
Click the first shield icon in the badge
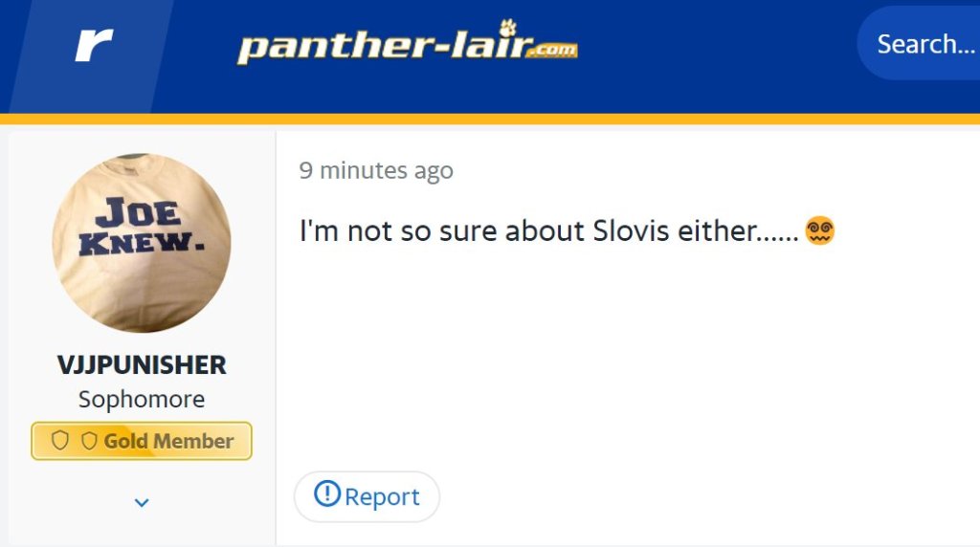60,441
